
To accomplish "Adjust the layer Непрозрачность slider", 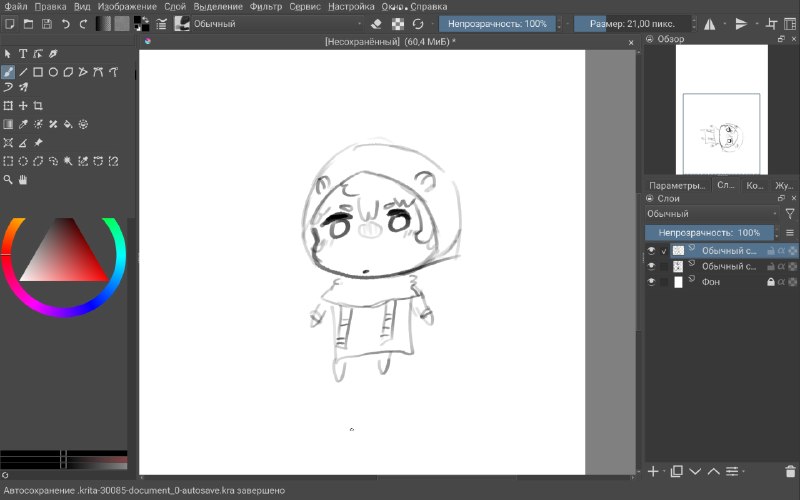I will (709, 233).
